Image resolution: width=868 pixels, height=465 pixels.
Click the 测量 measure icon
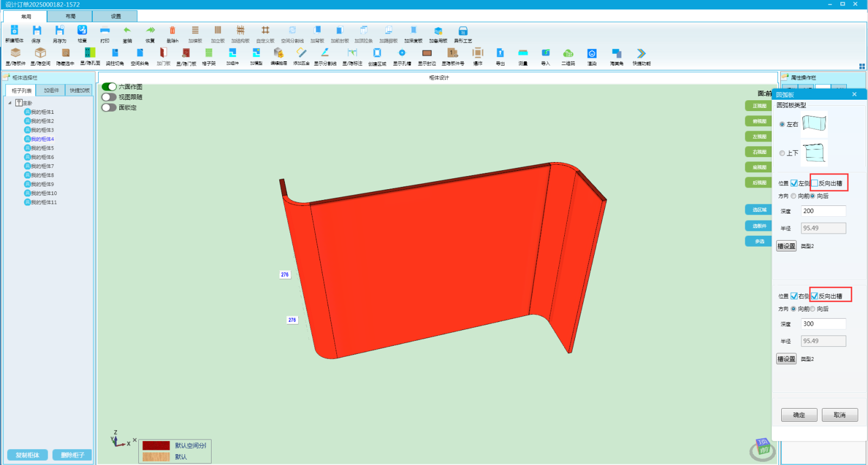[523, 53]
